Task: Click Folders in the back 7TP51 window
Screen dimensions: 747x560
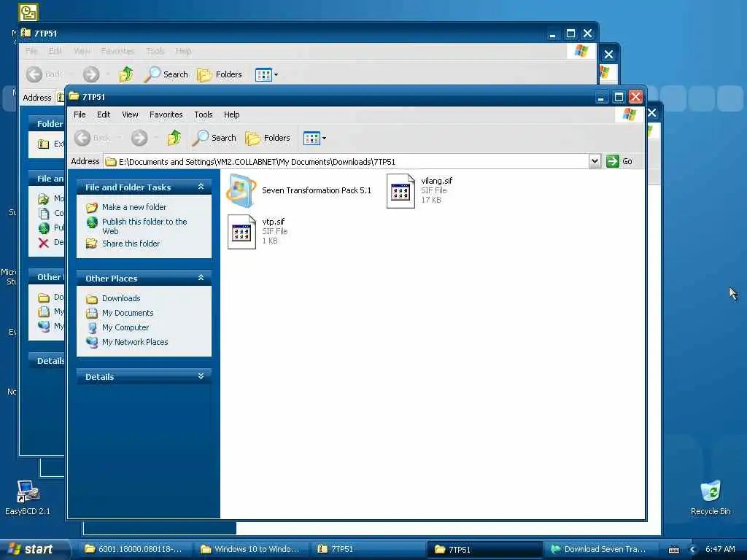Action: pyautogui.click(x=220, y=75)
